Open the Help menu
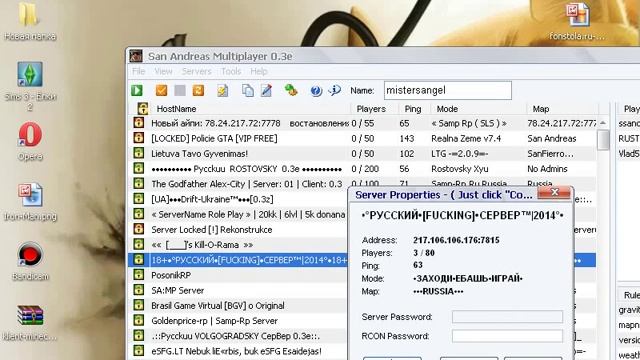The height and width of the screenshot is (360, 640). pyautogui.click(x=259, y=71)
